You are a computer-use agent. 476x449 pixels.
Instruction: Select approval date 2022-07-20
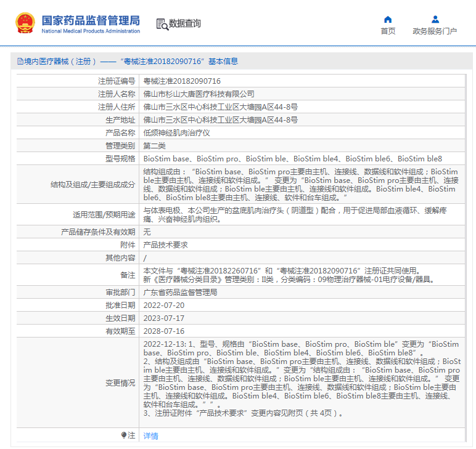click(x=164, y=305)
